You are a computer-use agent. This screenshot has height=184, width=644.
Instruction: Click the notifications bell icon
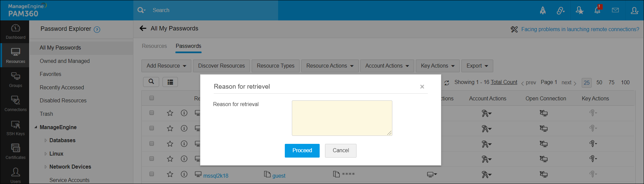(597, 10)
